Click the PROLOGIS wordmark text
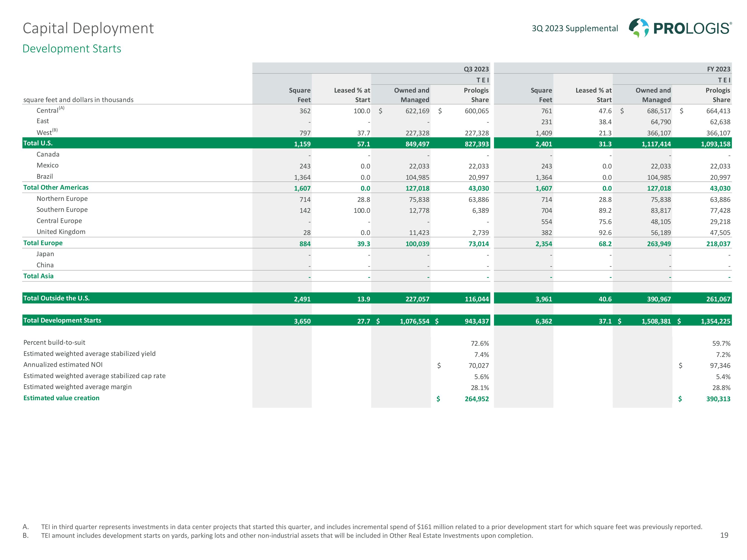The width and height of the screenshot is (747, 560). click(692, 28)
